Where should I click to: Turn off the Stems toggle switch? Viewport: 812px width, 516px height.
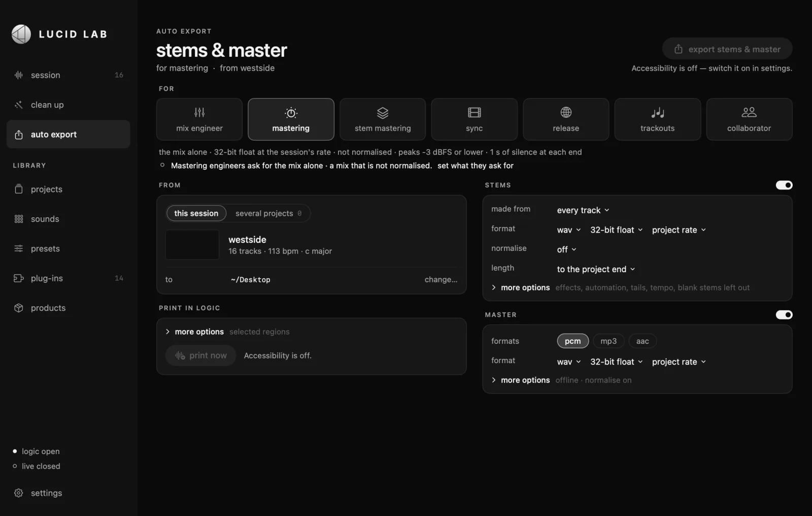(x=784, y=185)
